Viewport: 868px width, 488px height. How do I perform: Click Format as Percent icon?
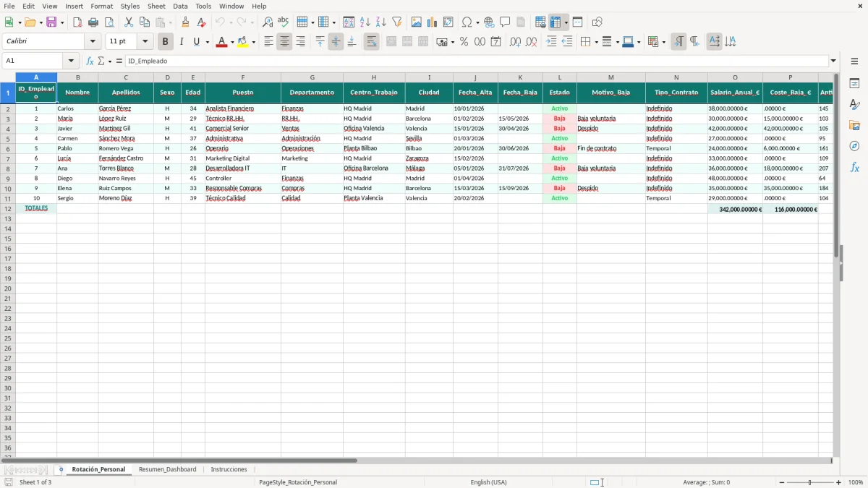464,42
